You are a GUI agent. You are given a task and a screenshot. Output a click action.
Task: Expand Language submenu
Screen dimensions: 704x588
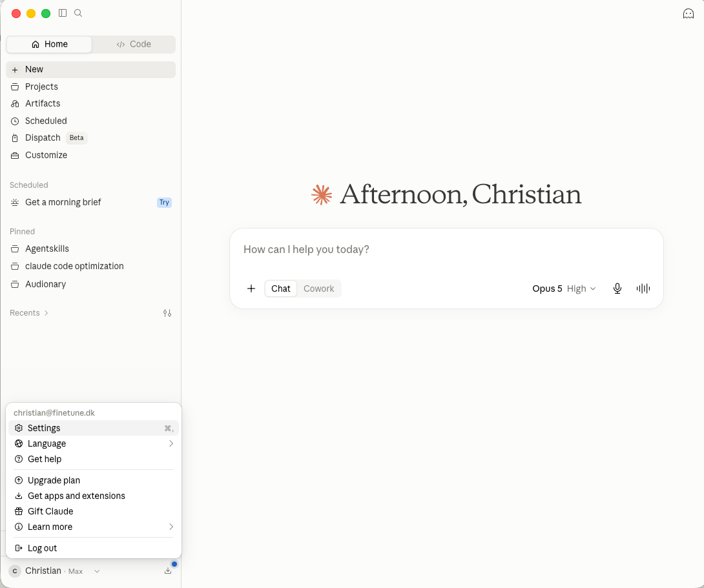[94, 443]
